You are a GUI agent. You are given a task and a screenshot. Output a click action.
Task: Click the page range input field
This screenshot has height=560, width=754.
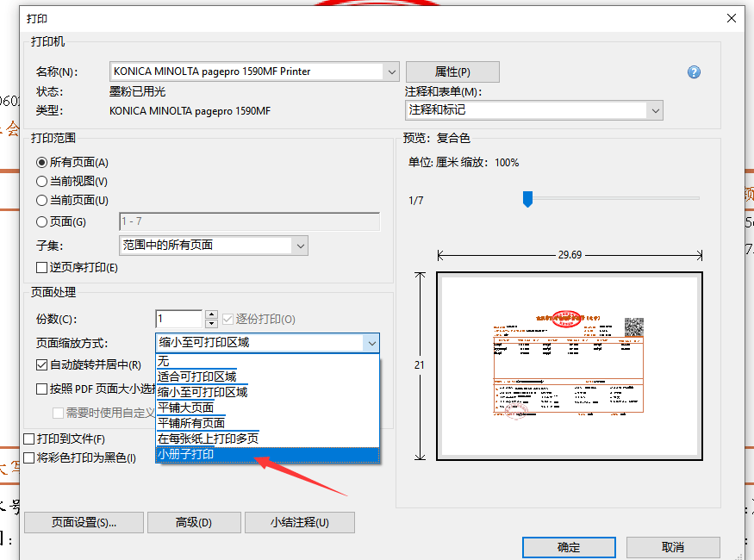[249, 221]
